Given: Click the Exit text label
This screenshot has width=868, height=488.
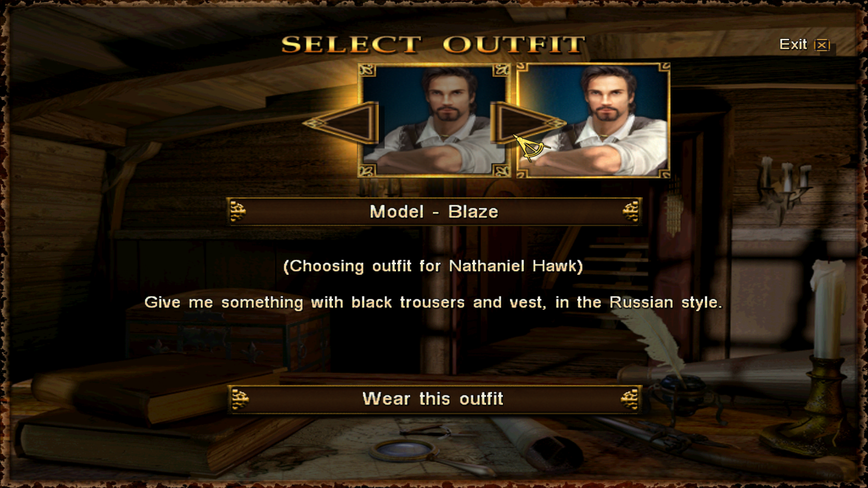Looking at the screenshot, I should click(793, 44).
